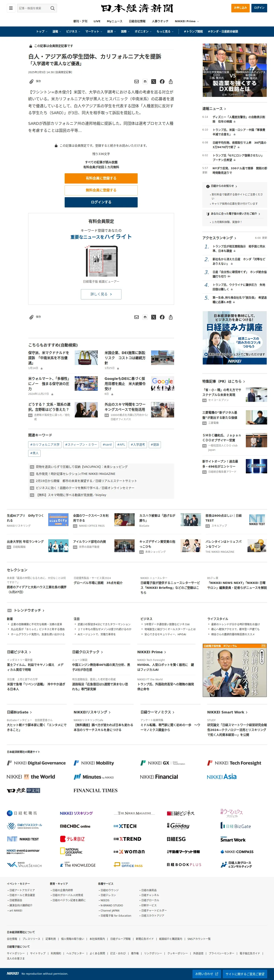Click the top save clip icon
This screenshot has width=274, height=980.
(31, 81)
